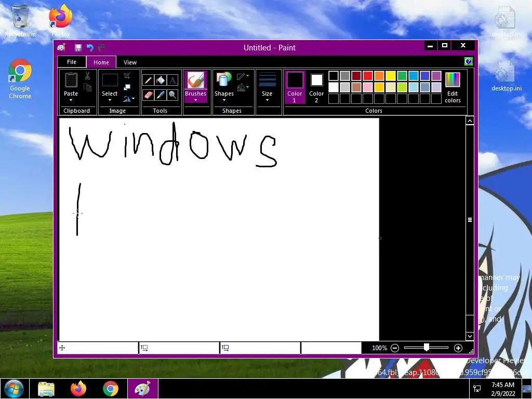Open the File menu tab
Image resolution: width=532 pixels, height=399 pixels.
[72, 62]
